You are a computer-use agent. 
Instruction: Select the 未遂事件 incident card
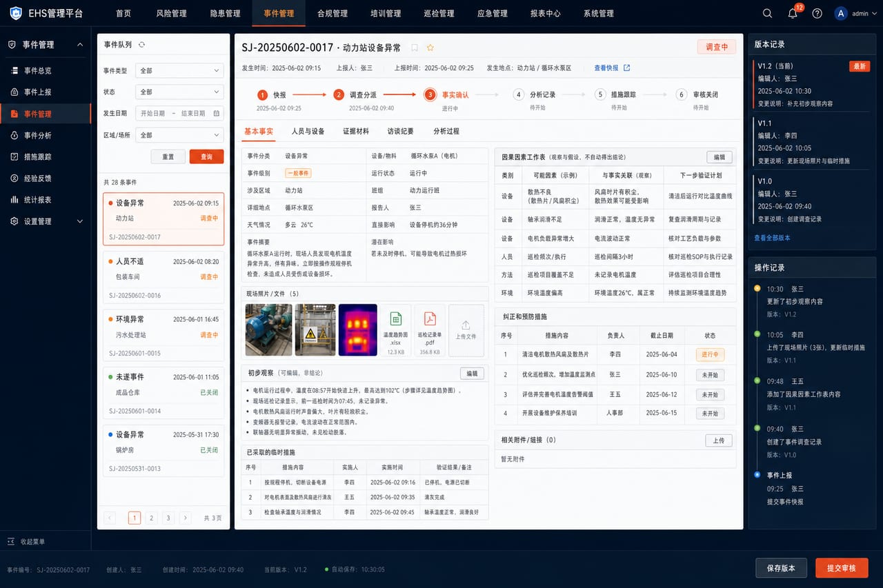tap(163, 393)
